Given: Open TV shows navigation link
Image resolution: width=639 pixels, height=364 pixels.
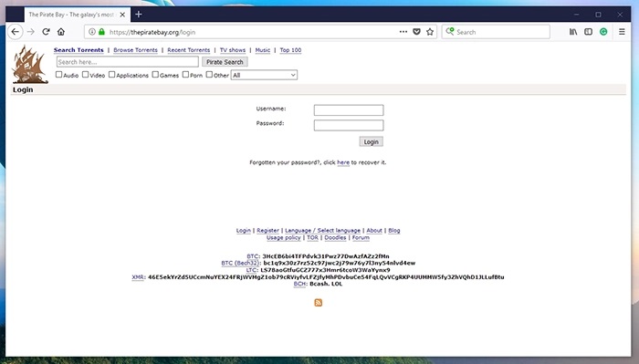Looking at the screenshot, I should pyautogui.click(x=233, y=50).
